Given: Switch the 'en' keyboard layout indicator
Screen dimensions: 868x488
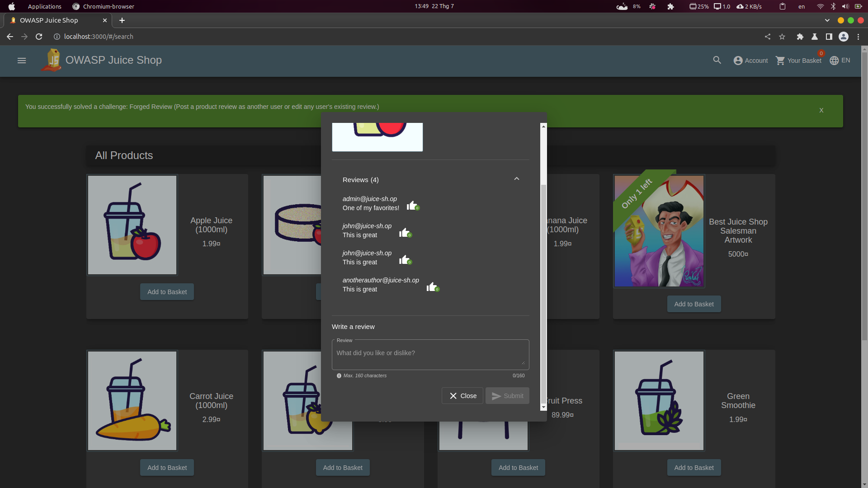Looking at the screenshot, I should point(802,6).
